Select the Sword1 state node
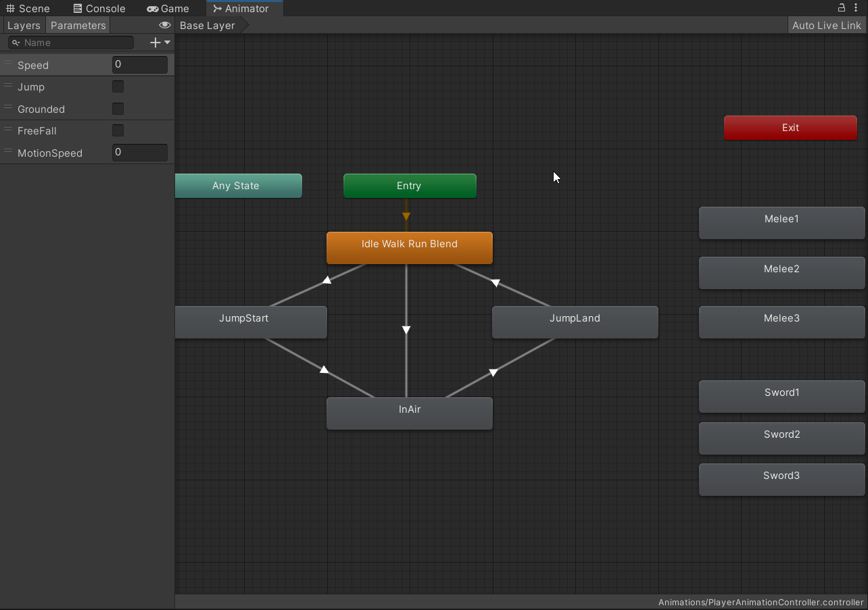868x610 pixels. (x=782, y=396)
